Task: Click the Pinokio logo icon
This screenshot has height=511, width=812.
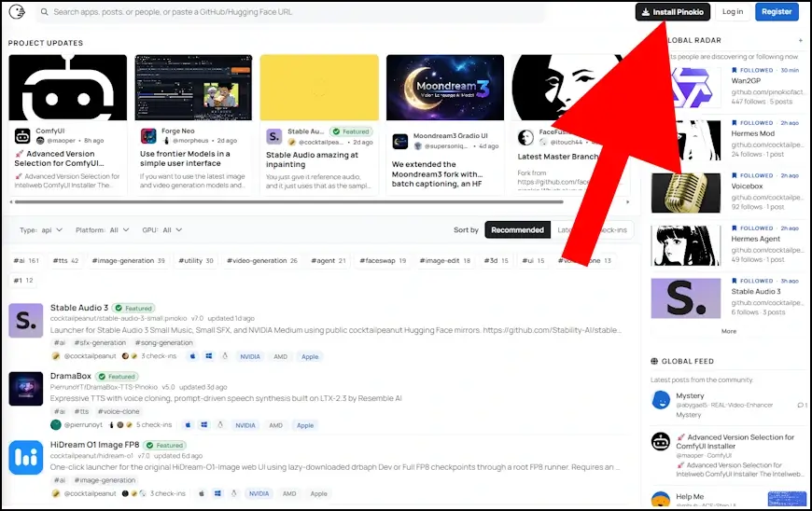Action: coord(17,12)
